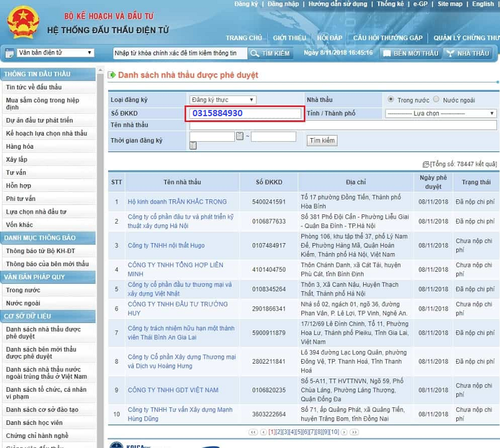Click the 'Tìm kiếm' form button
500x448 pixels.
click(322, 141)
